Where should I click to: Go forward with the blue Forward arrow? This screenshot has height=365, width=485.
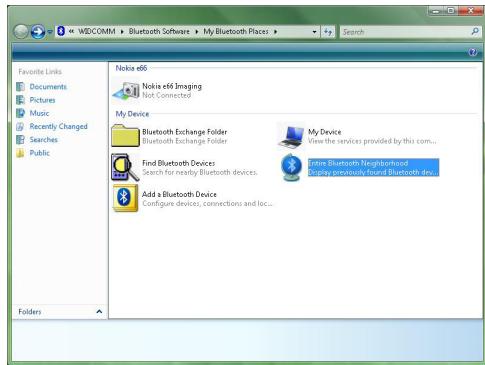(x=38, y=32)
